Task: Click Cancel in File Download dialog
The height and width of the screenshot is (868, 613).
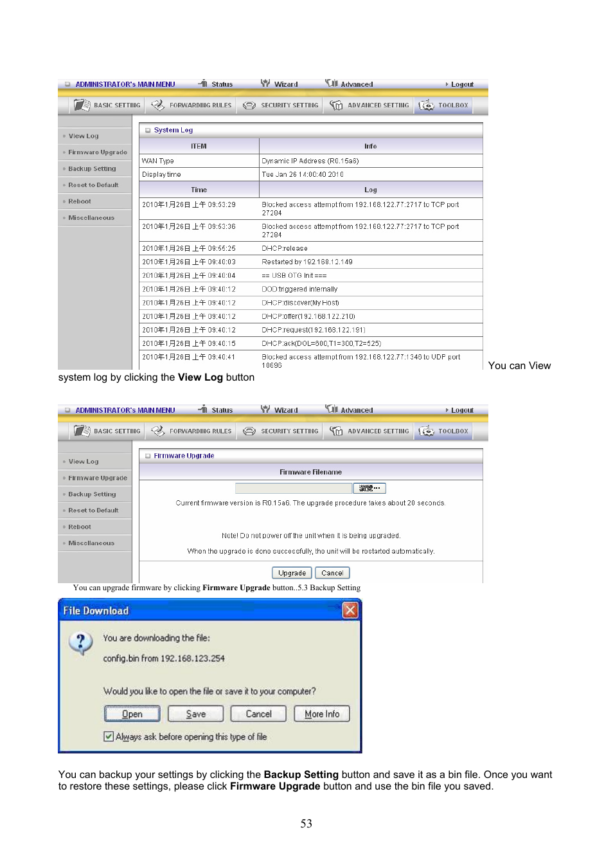Action: 259,714
